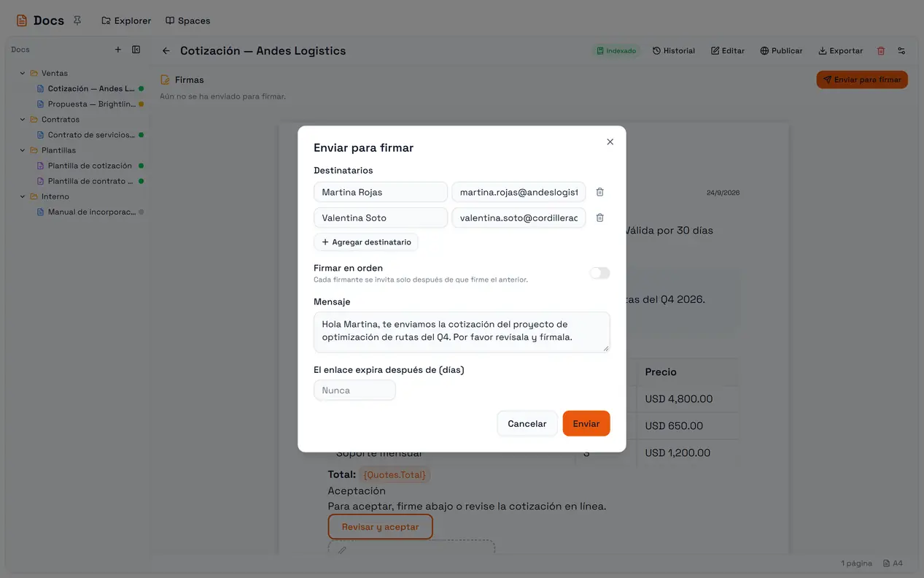
Task: Collapse the Plantillas folder
Action: click(23, 150)
